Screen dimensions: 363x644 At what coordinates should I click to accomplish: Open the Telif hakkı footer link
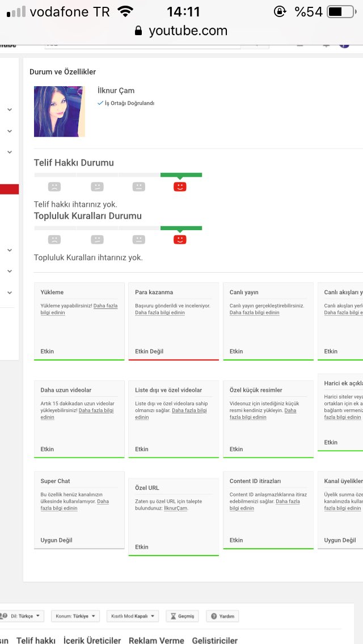pyautogui.click(x=36, y=640)
